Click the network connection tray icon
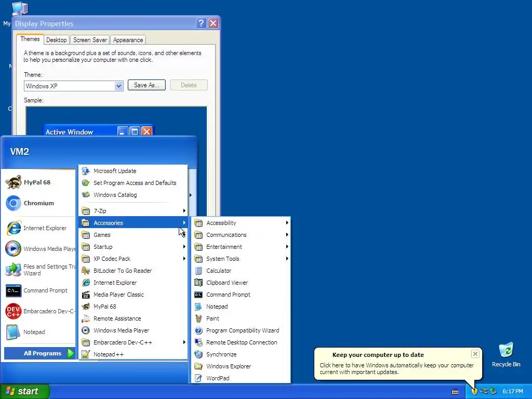532x399 pixels. point(484,391)
